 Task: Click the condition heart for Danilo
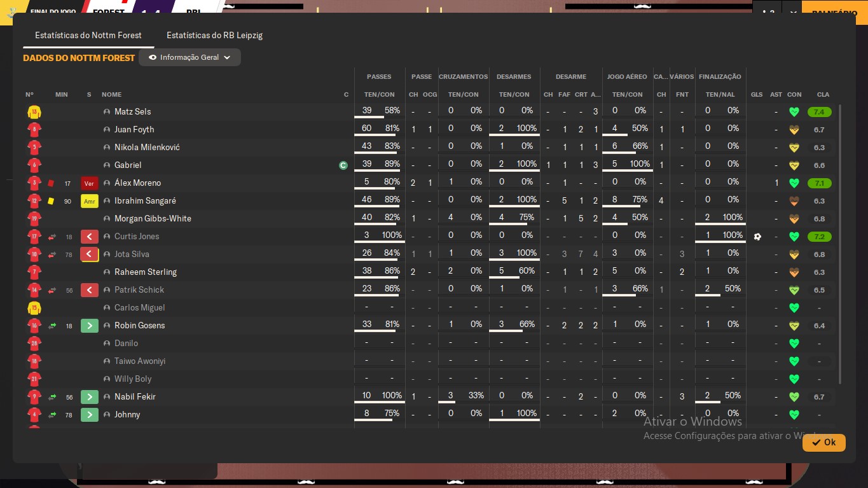tap(794, 344)
